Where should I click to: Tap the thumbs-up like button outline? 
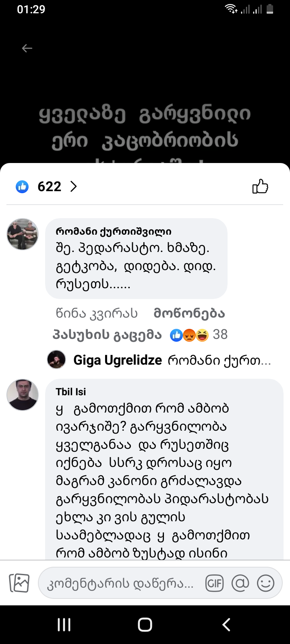(x=260, y=186)
